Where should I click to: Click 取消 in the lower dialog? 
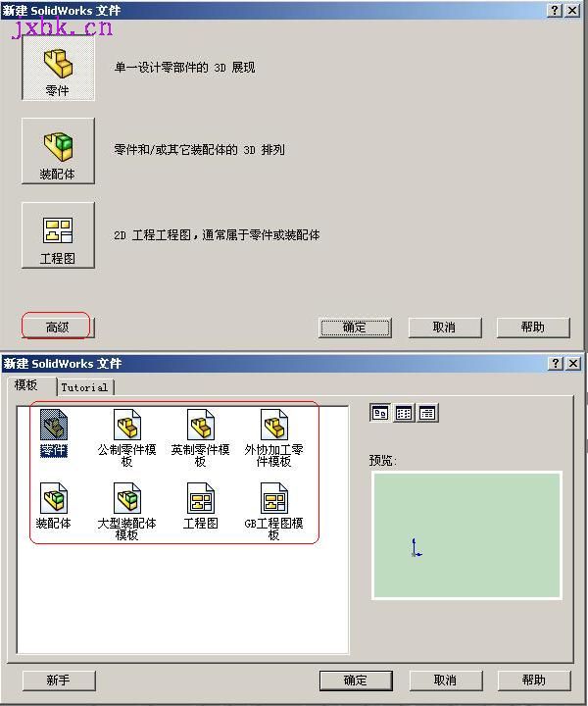click(x=445, y=680)
